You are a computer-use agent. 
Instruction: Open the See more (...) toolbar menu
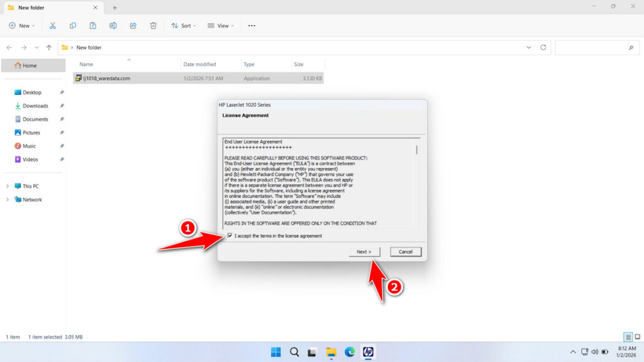[252, 25]
